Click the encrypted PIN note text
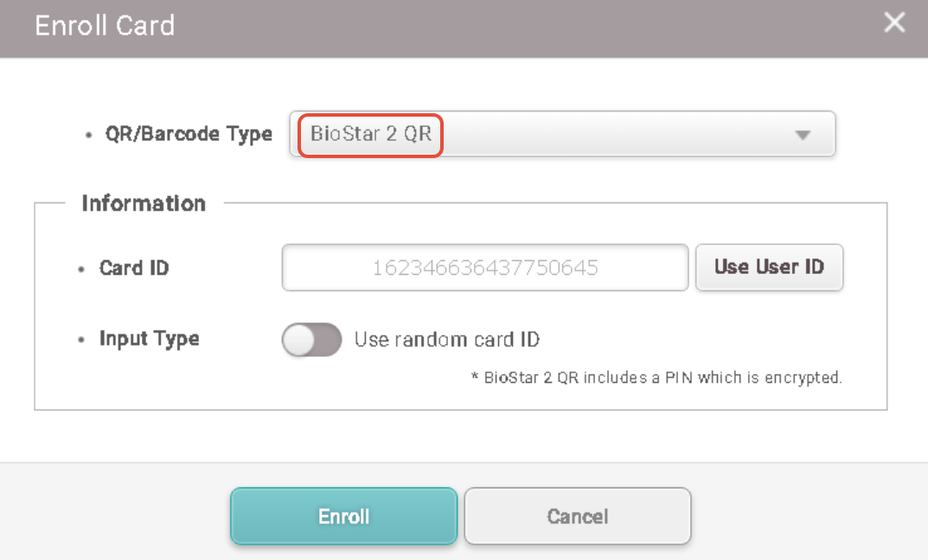 pos(656,378)
